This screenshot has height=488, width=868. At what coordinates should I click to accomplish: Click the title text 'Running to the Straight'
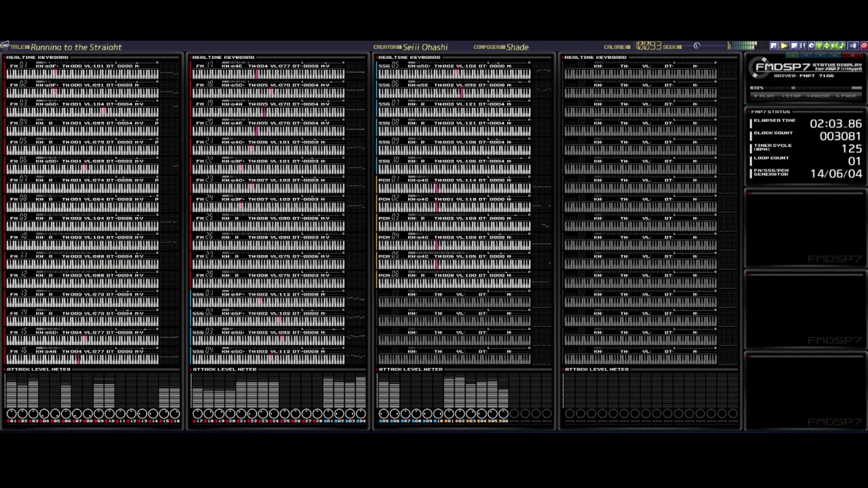[76, 47]
